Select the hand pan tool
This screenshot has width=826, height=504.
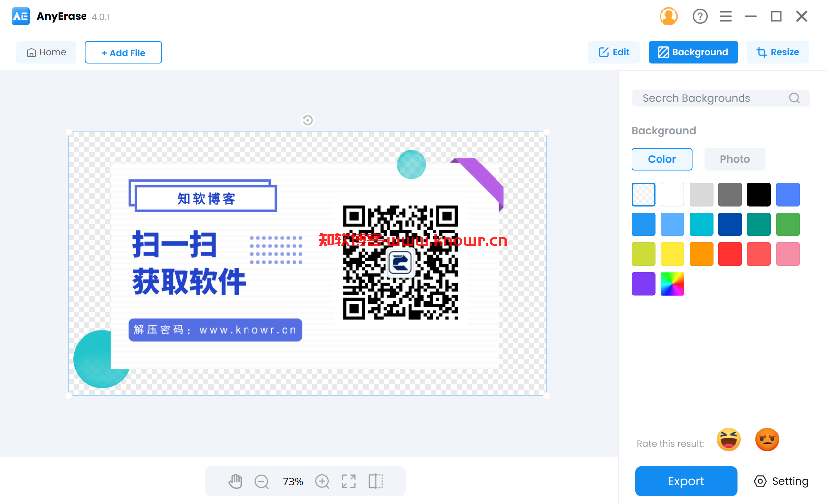click(235, 481)
